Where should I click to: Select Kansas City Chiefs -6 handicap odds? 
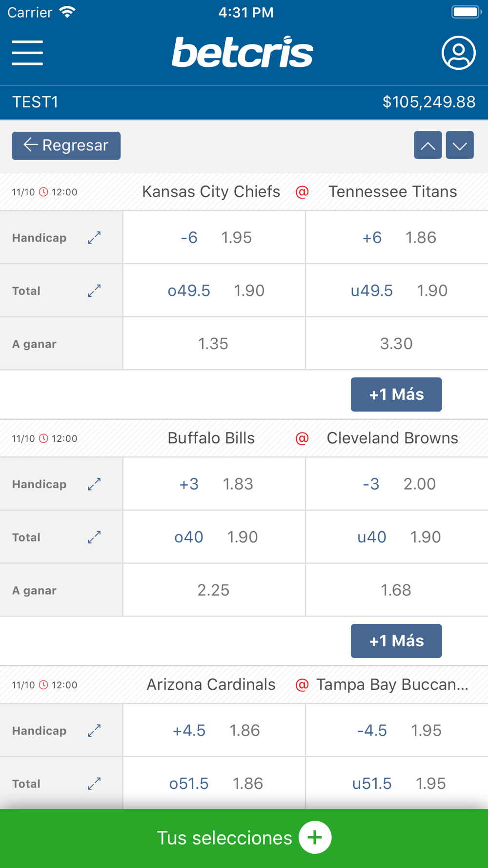click(x=214, y=238)
